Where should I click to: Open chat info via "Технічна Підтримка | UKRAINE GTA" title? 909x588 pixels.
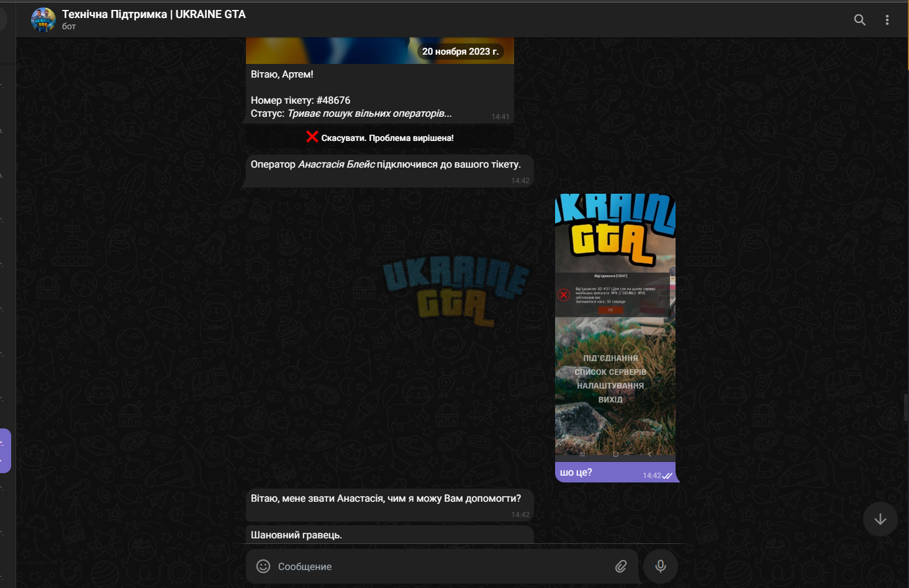pyautogui.click(x=154, y=14)
